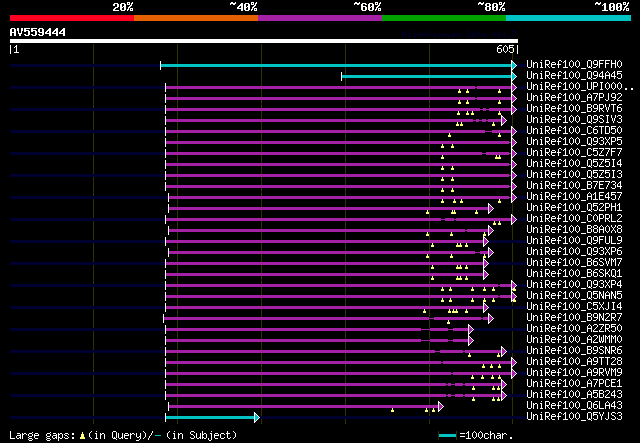Click the purple alignment bar for Q93XP5
This screenshot has height=443, width=640.
(x=341, y=142)
